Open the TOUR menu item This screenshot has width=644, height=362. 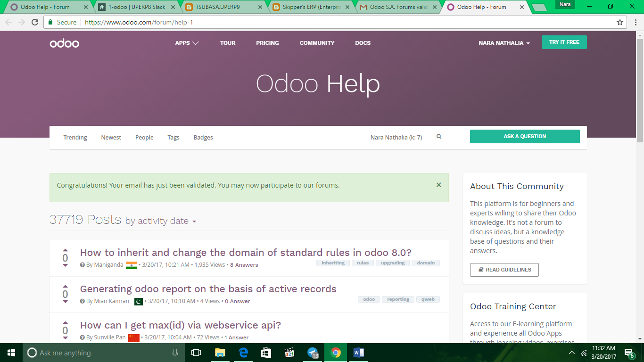click(x=228, y=43)
